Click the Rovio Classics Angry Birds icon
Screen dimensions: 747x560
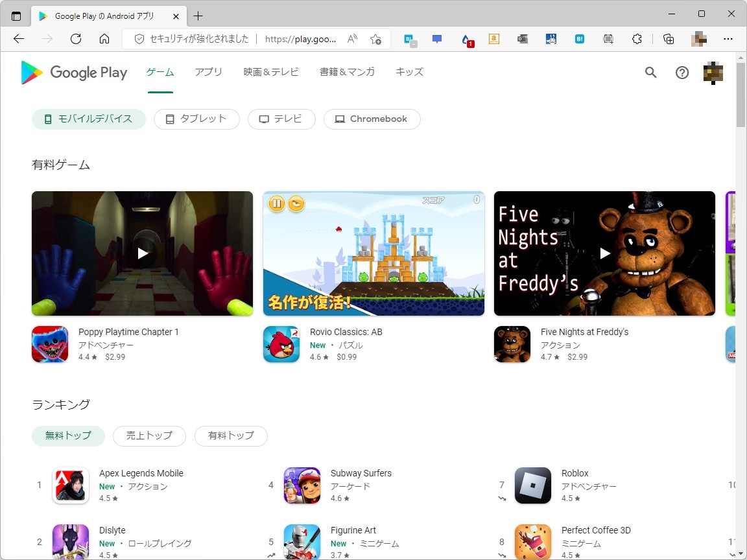(281, 344)
